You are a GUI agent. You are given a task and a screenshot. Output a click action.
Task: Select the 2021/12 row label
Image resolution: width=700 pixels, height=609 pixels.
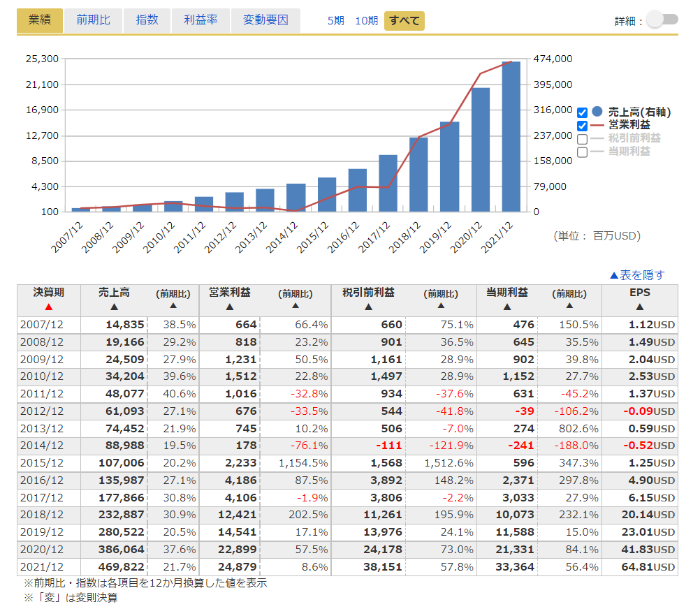pos(42,567)
